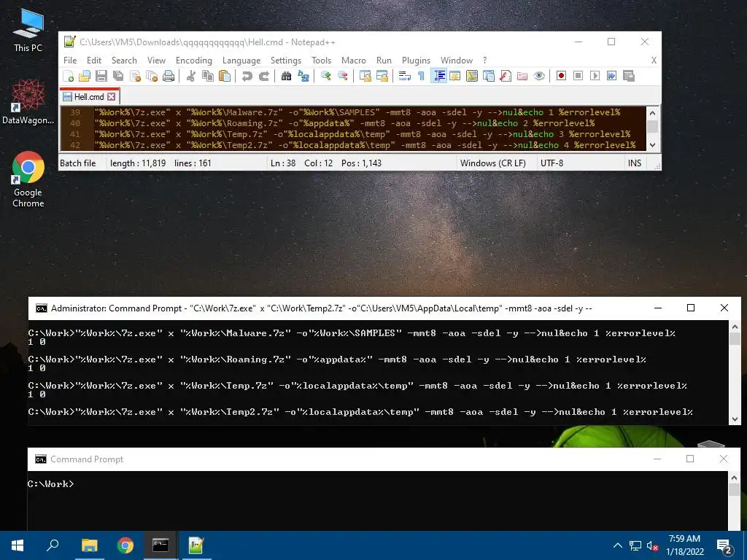Image resolution: width=747 pixels, height=560 pixels.
Task: Click the Close All documents icon
Action: [x=152, y=76]
